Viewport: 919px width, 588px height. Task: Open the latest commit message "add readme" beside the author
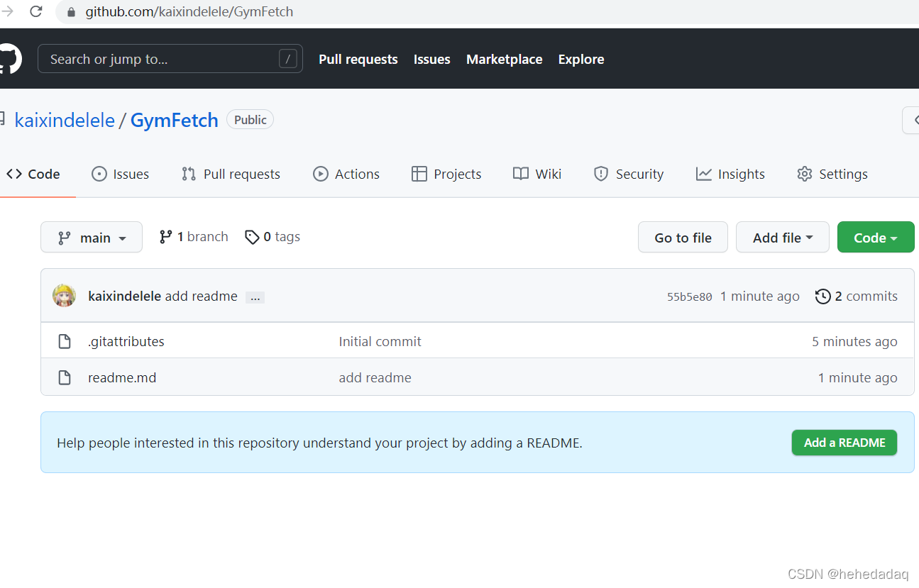[x=202, y=296]
